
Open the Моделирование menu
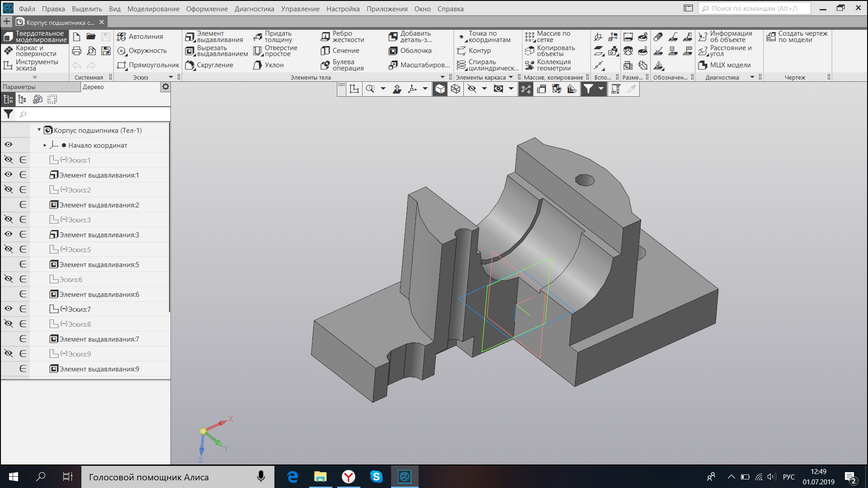pos(153,9)
